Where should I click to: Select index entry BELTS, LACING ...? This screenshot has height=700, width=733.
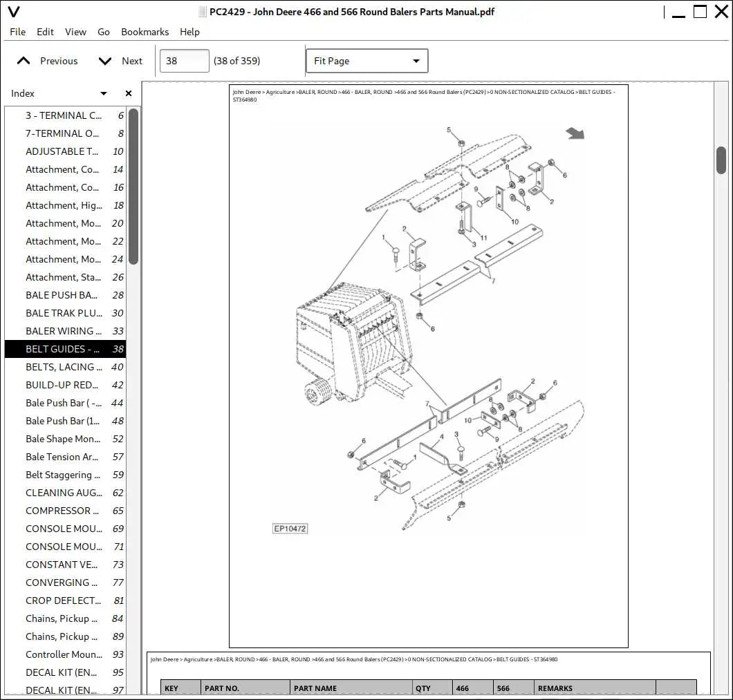pos(66,368)
